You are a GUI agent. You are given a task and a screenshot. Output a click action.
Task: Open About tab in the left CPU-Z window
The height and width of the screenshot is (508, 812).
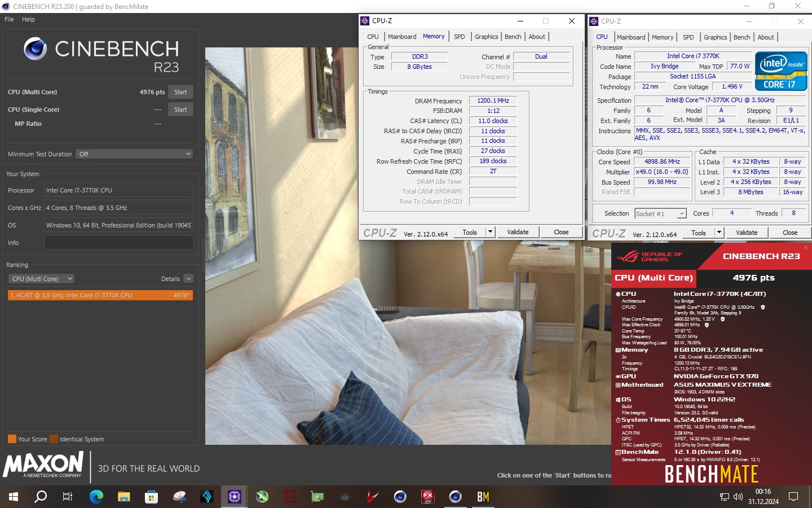[x=537, y=37]
